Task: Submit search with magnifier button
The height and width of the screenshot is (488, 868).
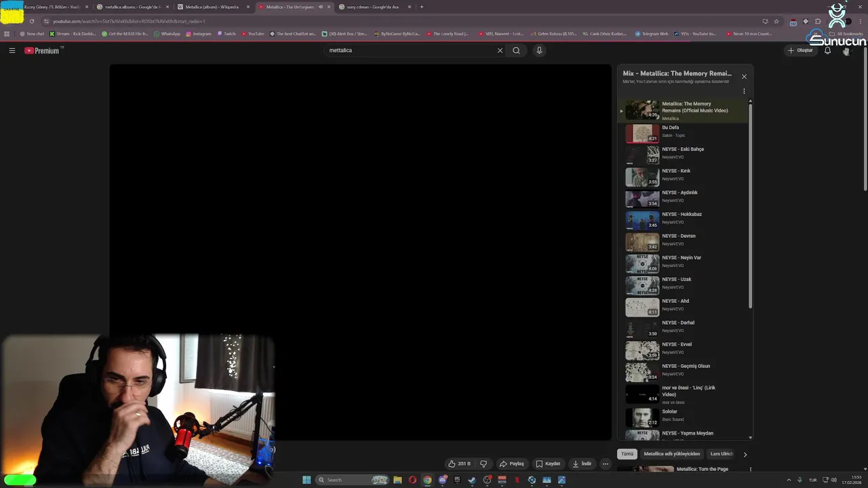Action: (x=516, y=50)
